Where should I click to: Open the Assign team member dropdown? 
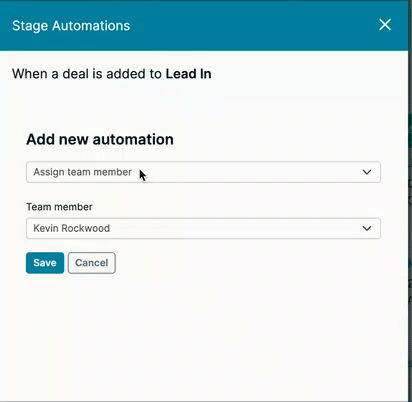coord(203,172)
